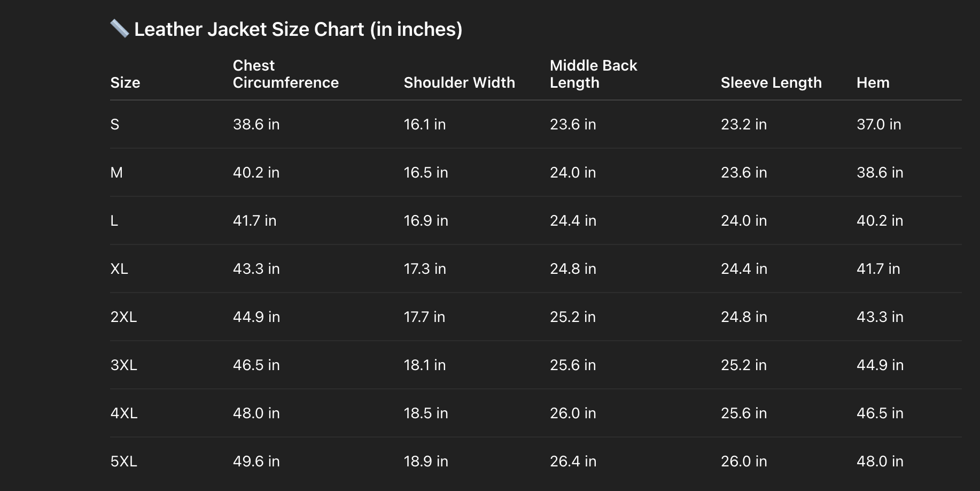Select the 5XL size row label

tap(123, 462)
